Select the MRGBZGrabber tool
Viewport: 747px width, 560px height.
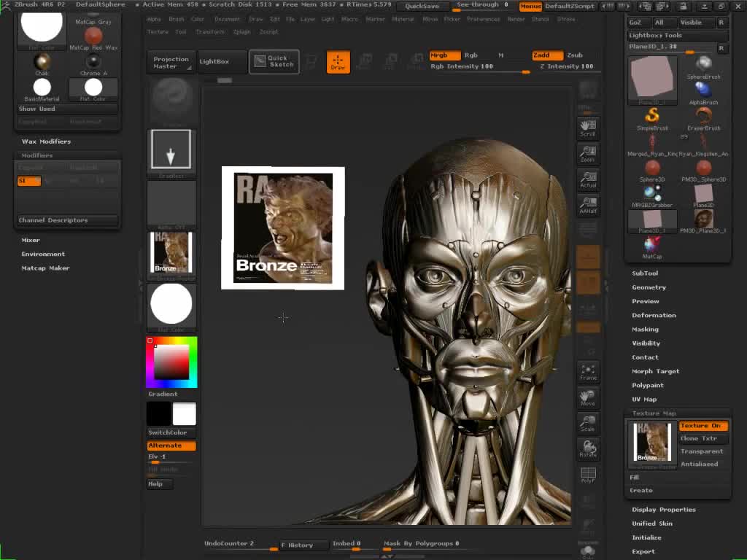pos(652,196)
